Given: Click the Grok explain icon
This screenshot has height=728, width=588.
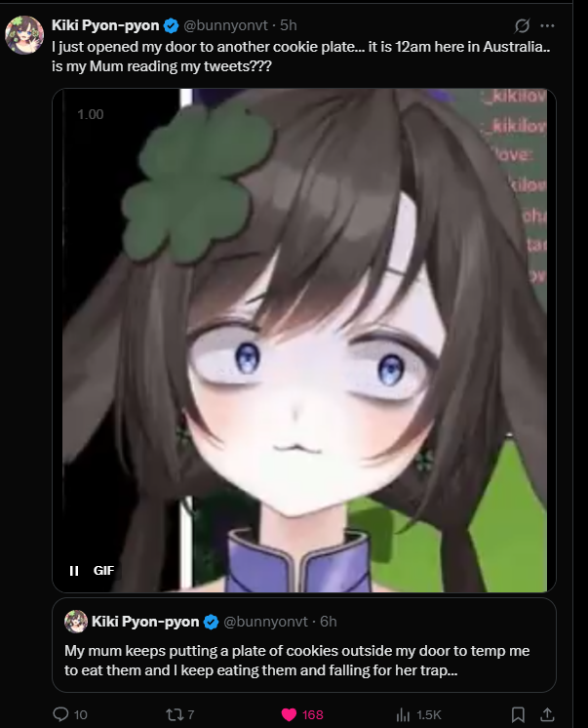Looking at the screenshot, I should [522, 25].
